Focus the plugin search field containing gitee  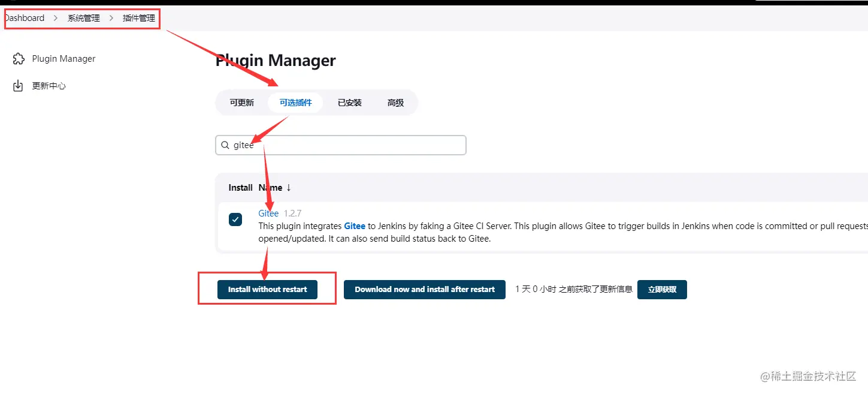[x=341, y=145]
